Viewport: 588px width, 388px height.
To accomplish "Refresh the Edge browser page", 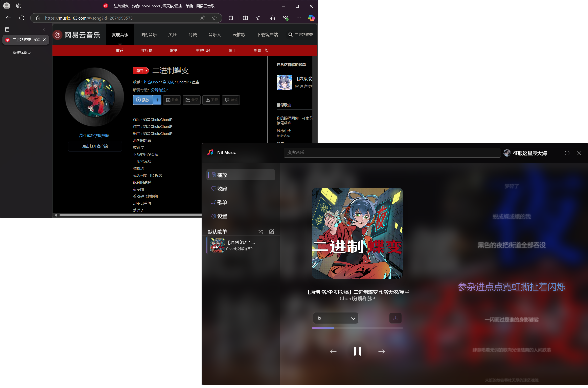I will [x=22, y=18].
